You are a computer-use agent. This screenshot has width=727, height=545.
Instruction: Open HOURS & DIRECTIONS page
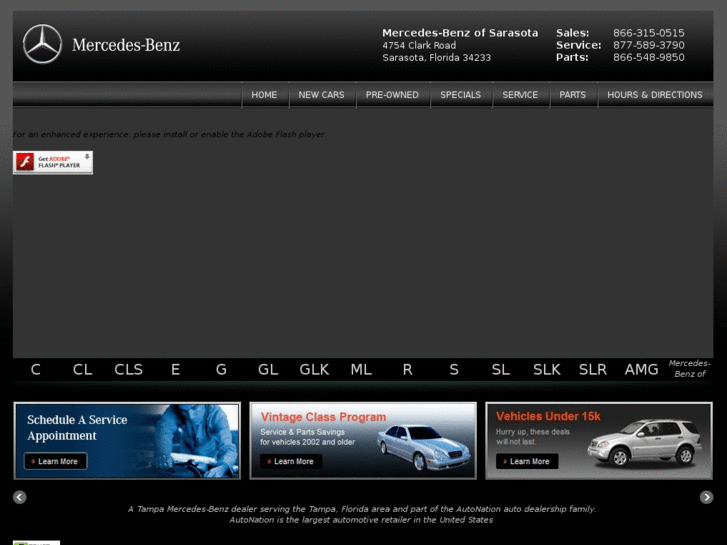click(x=655, y=95)
